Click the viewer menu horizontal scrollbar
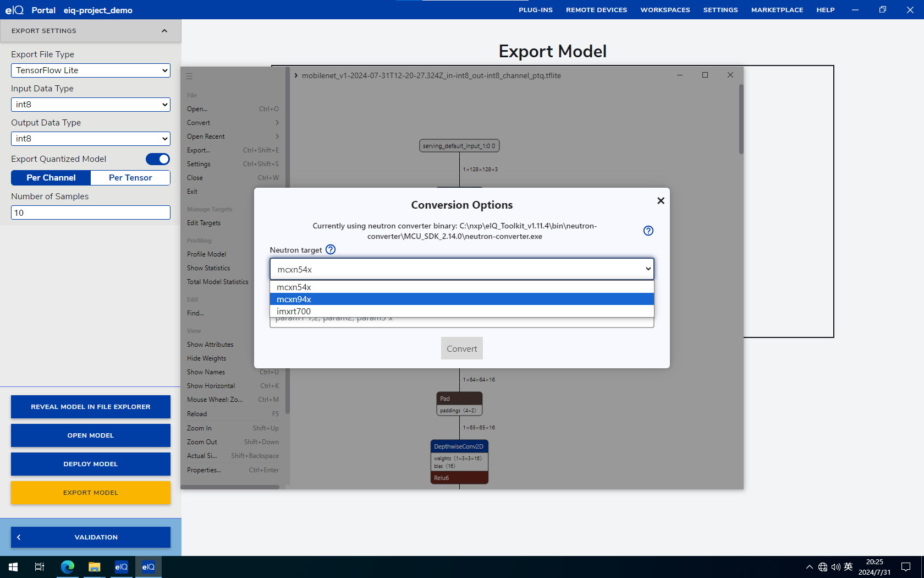924x578 pixels. point(230,487)
